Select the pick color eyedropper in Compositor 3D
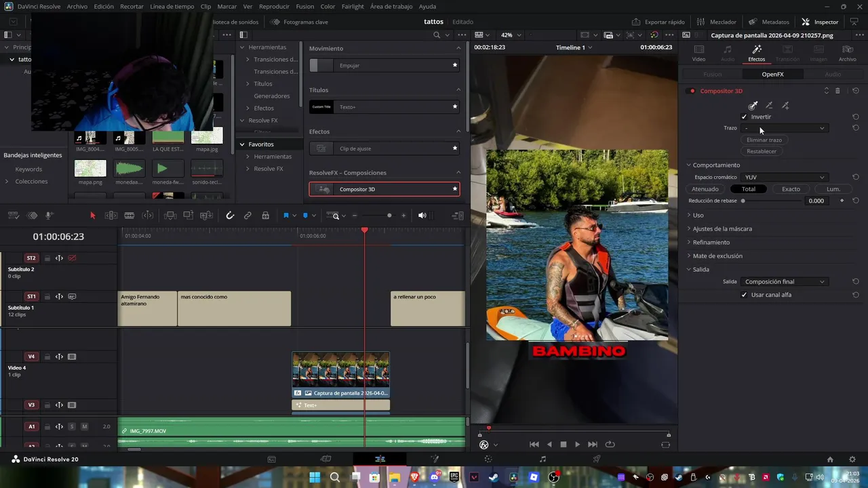 (753, 106)
